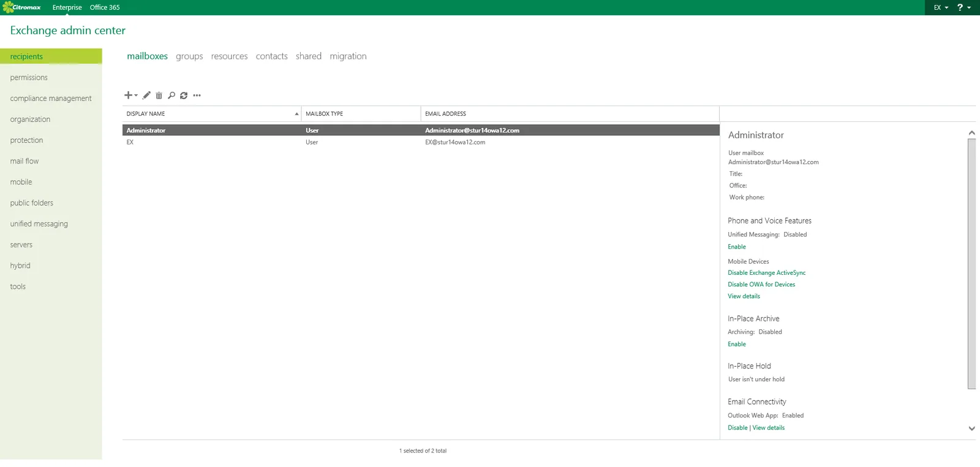Click the details pane scrollbar thumb

[x=971, y=264]
